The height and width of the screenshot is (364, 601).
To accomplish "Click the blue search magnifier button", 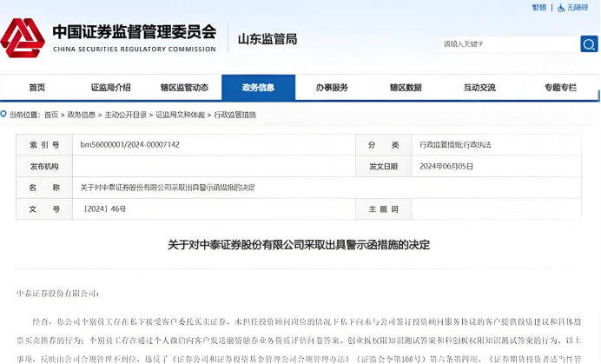I will click(589, 44).
